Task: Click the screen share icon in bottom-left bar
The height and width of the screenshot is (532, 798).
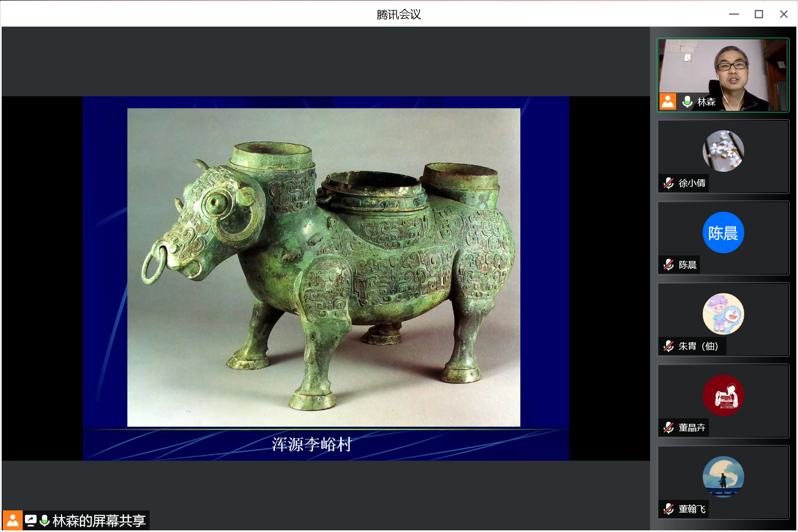Action: (x=30, y=520)
